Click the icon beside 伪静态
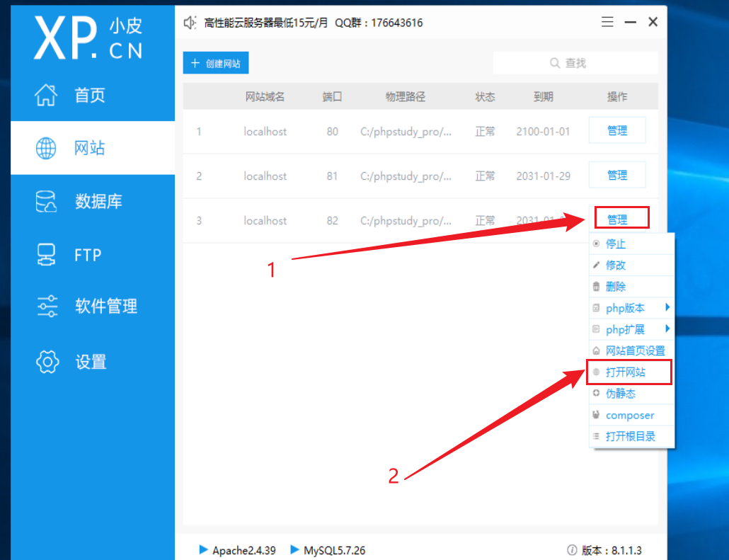 [597, 393]
